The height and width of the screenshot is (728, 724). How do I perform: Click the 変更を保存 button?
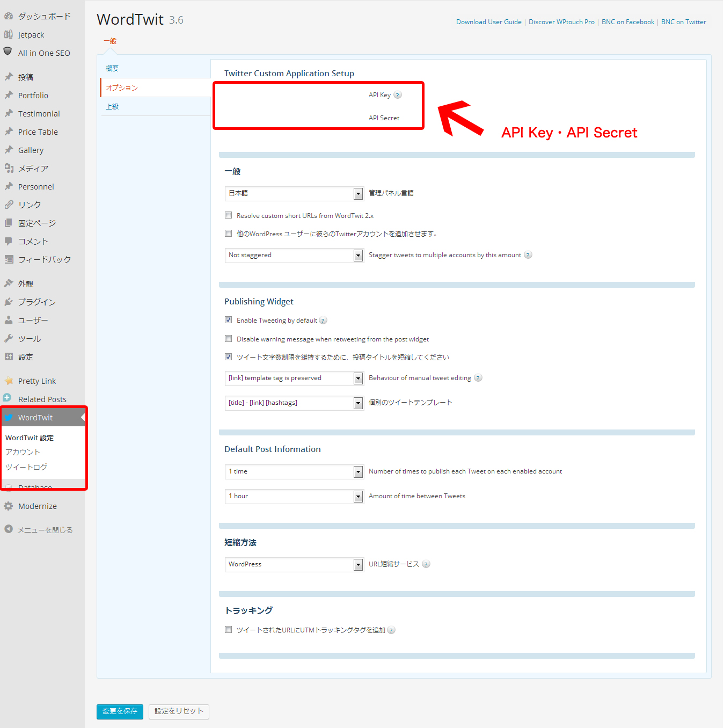[x=120, y=711]
